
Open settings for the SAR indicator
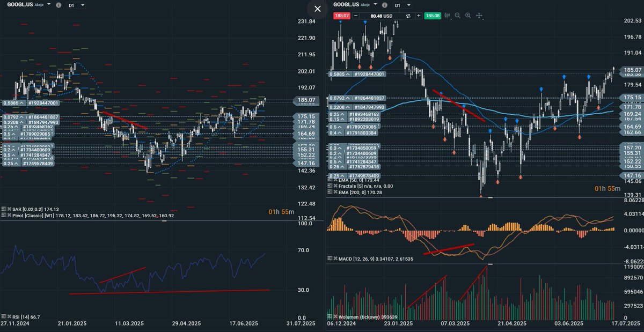(x=4, y=210)
